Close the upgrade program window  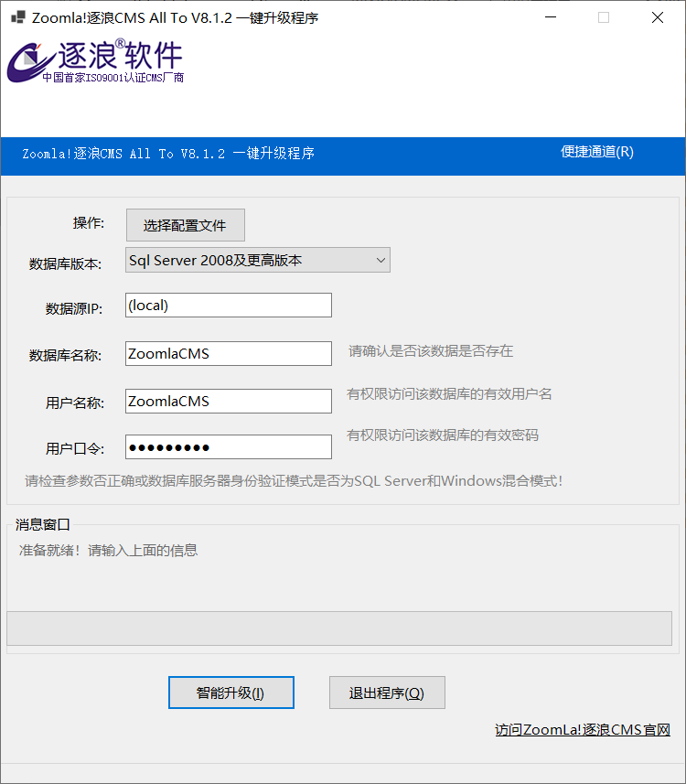point(658,17)
